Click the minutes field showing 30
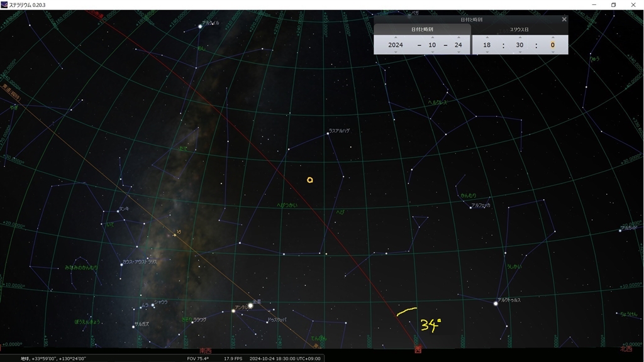 point(519,45)
